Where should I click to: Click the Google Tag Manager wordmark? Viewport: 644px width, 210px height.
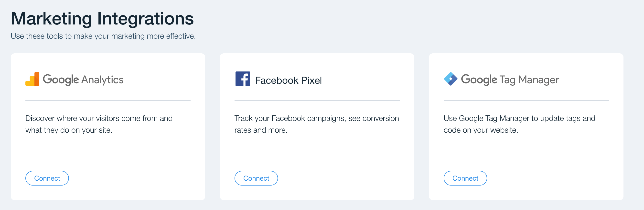point(510,80)
